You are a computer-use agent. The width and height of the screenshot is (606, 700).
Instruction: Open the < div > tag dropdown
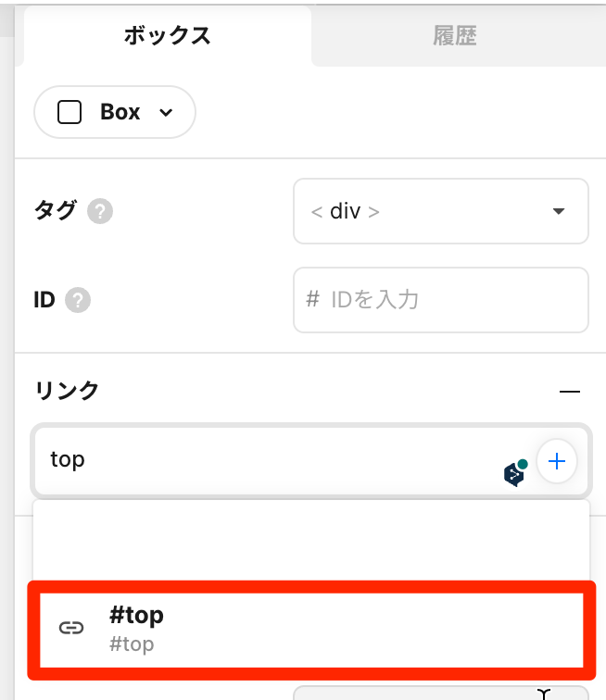click(441, 211)
